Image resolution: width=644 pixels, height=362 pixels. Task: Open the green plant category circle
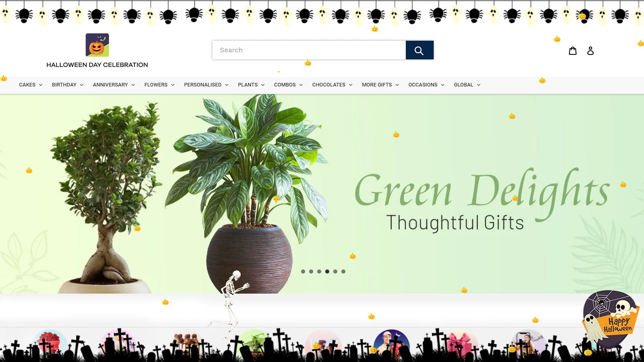(254, 342)
